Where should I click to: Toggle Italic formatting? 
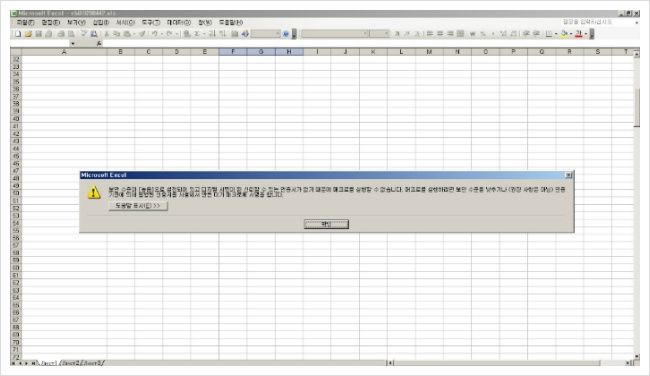(407, 34)
